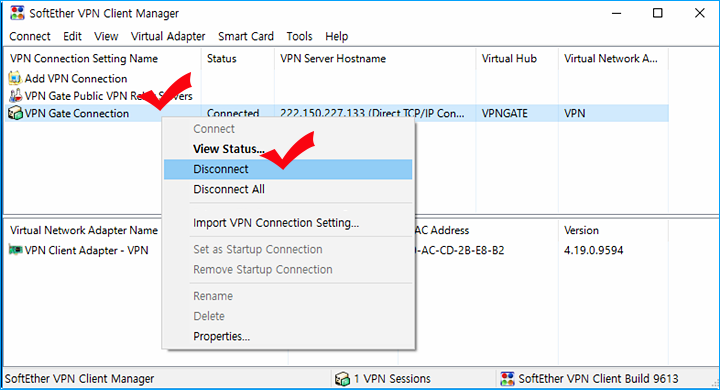Select Import VPN Connection Setting...
This screenshot has height=390, width=720.
[x=288, y=223]
